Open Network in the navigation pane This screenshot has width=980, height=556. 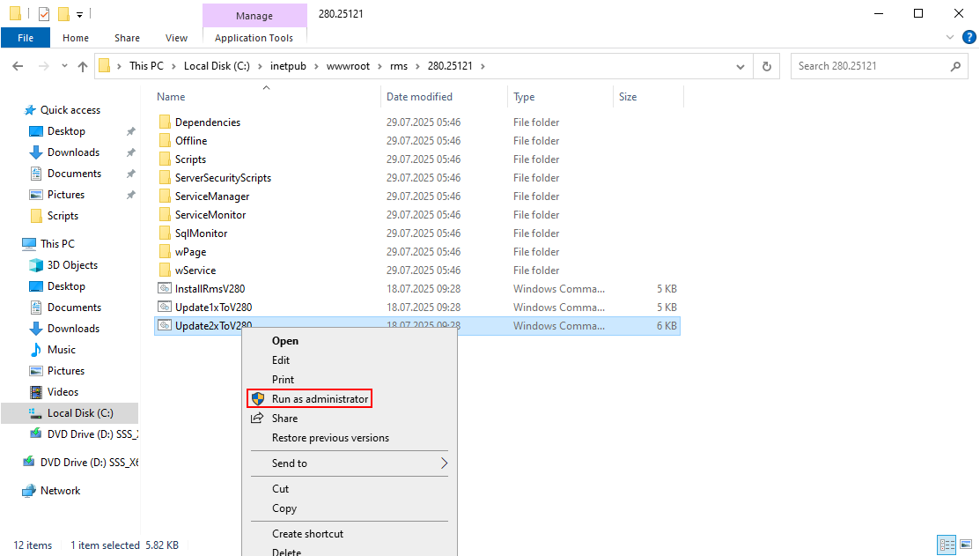coord(60,491)
